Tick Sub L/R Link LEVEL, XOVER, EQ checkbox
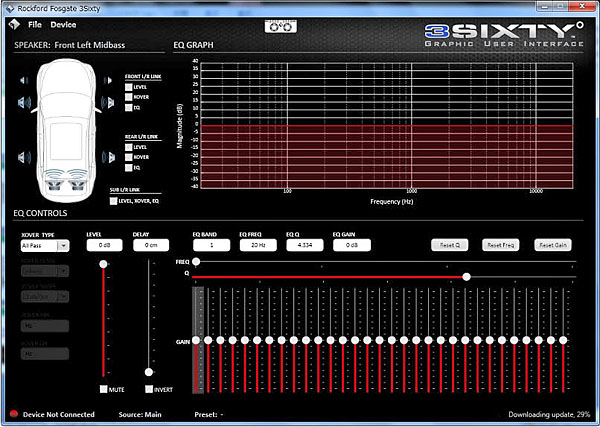This screenshot has width=600, height=427. [x=113, y=201]
